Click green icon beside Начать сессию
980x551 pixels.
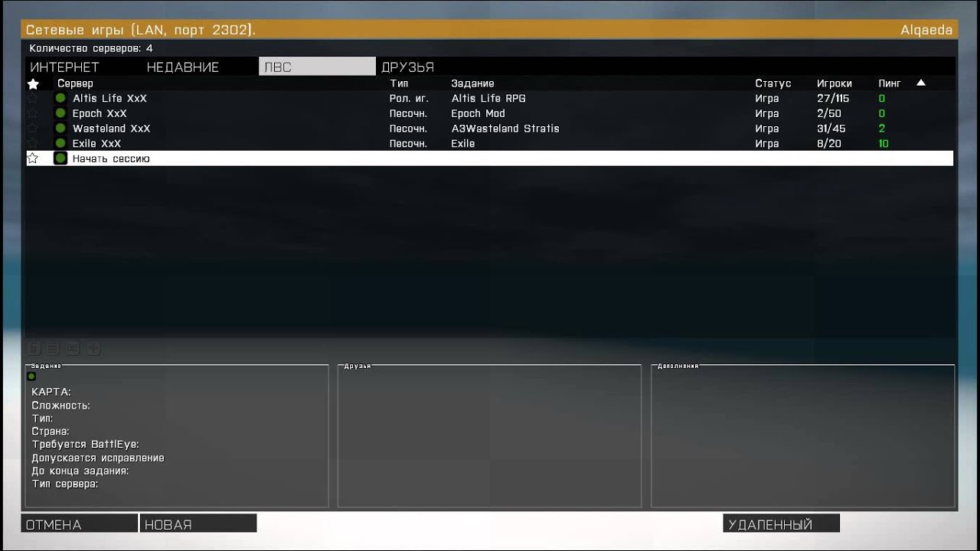coord(60,158)
